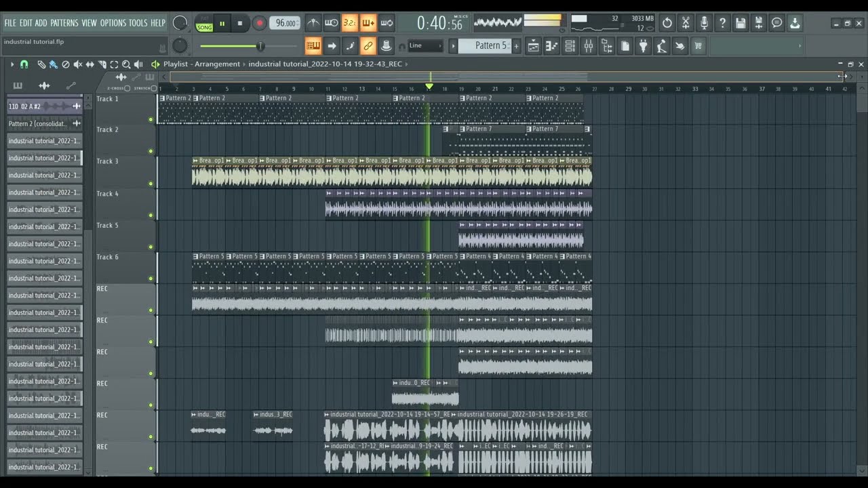
Task: Toggle the metronome
Action: pos(313,23)
